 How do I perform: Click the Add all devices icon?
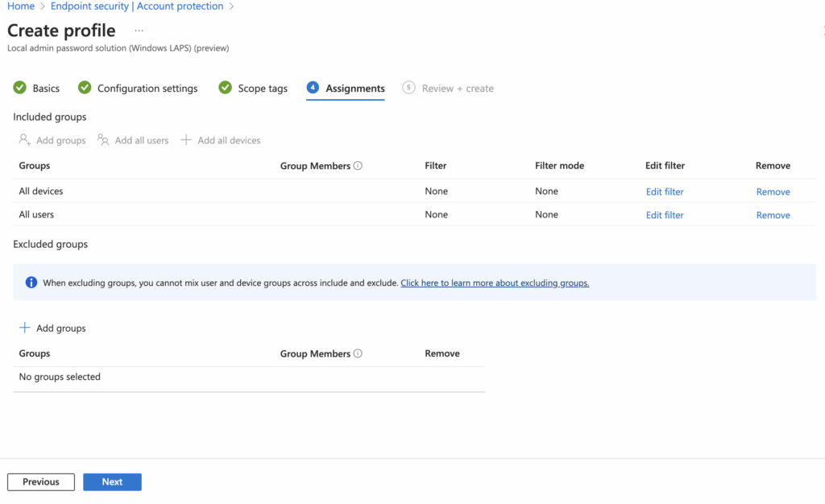point(188,139)
